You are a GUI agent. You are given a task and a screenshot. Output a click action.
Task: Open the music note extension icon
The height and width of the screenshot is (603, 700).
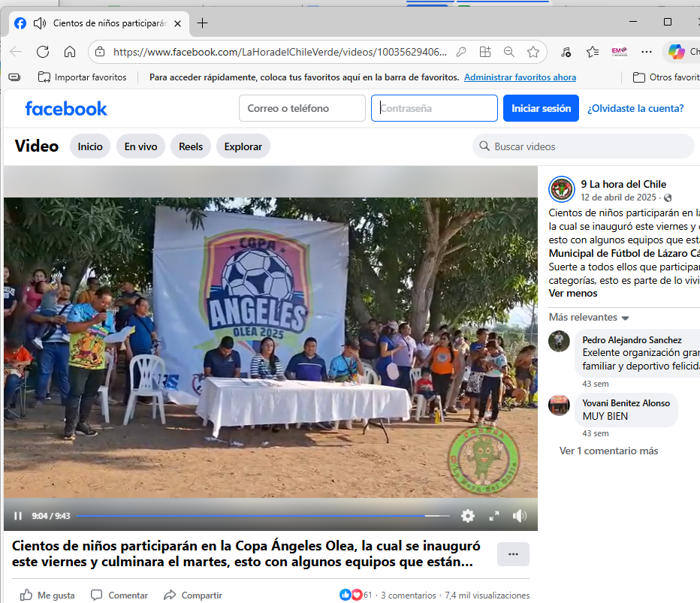coord(566,53)
